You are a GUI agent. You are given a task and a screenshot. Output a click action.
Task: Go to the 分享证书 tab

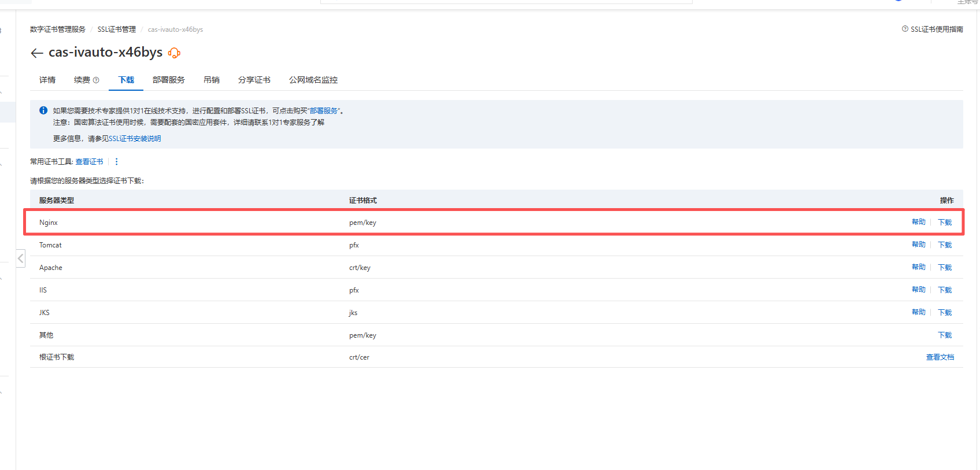pos(254,80)
